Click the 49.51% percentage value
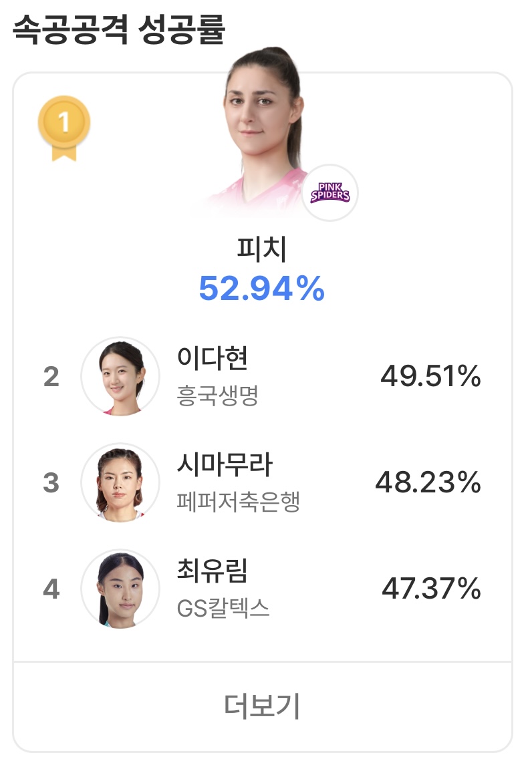Viewport: 532px width, 767px height. tap(430, 377)
